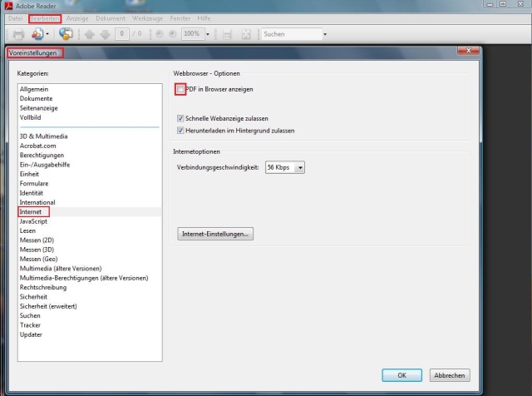The image size is (532, 396).
Task: Open the Datei menu
Action: (x=16, y=18)
